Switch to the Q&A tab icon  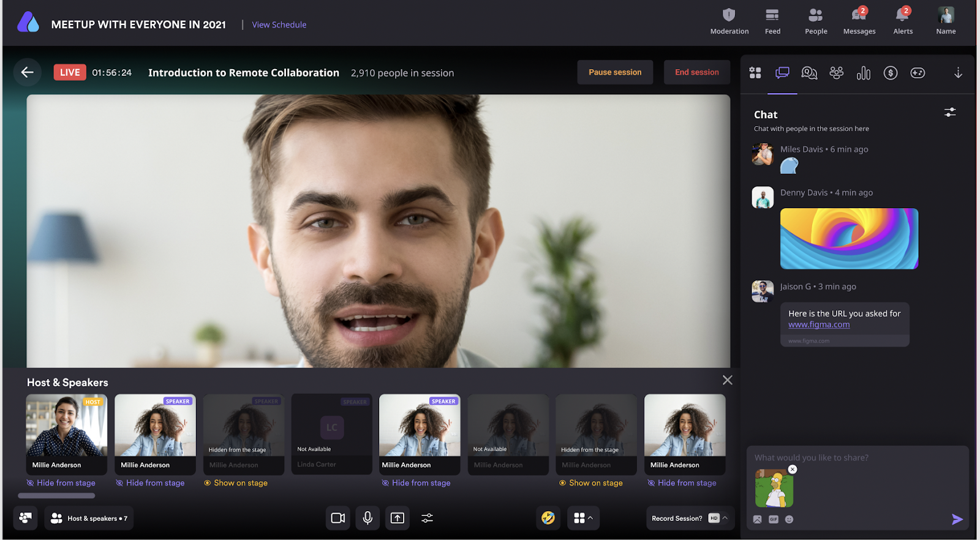[x=809, y=73]
